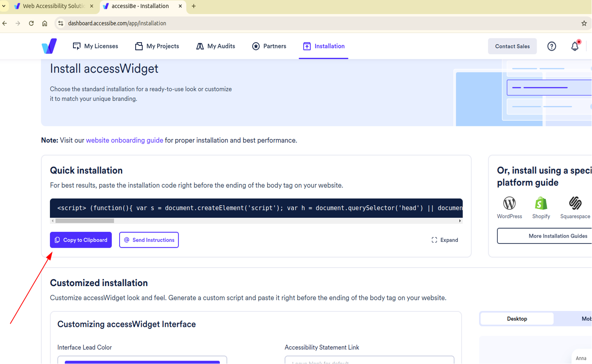The height and width of the screenshot is (364, 592).
Task: Switch preview to Desktop tab
Action: (517, 319)
